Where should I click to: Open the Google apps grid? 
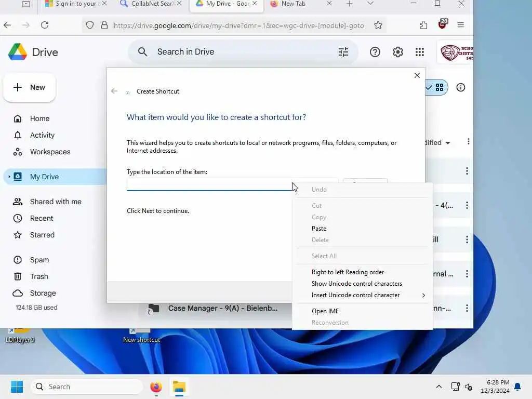click(420, 52)
